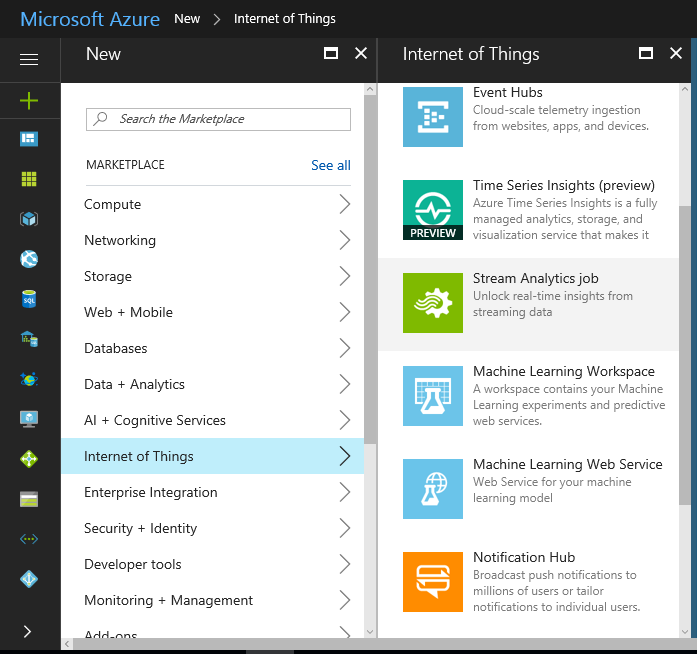Open the Dashboard icon in sidebar

click(x=29, y=139)
